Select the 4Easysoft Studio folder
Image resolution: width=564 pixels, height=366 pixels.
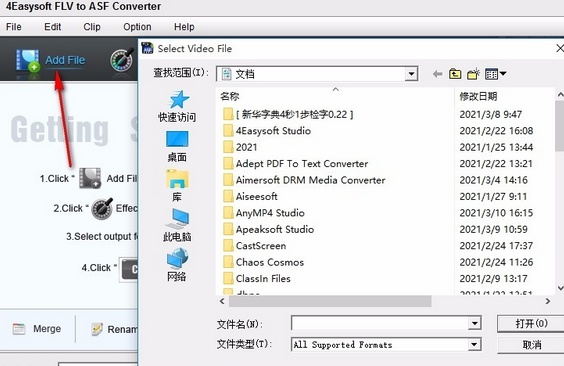pyautogui.click(x=267, y=131)
